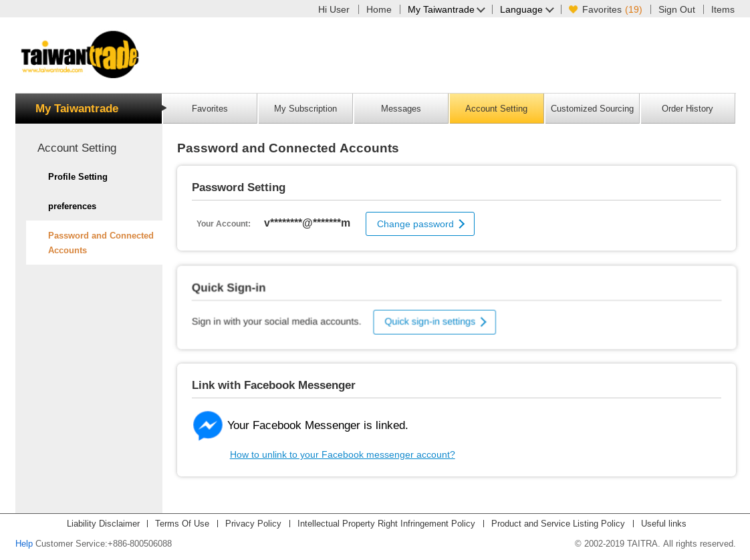View the Order History tab
The height and width of the screenshot is (560, 750).
coord(687,108)
